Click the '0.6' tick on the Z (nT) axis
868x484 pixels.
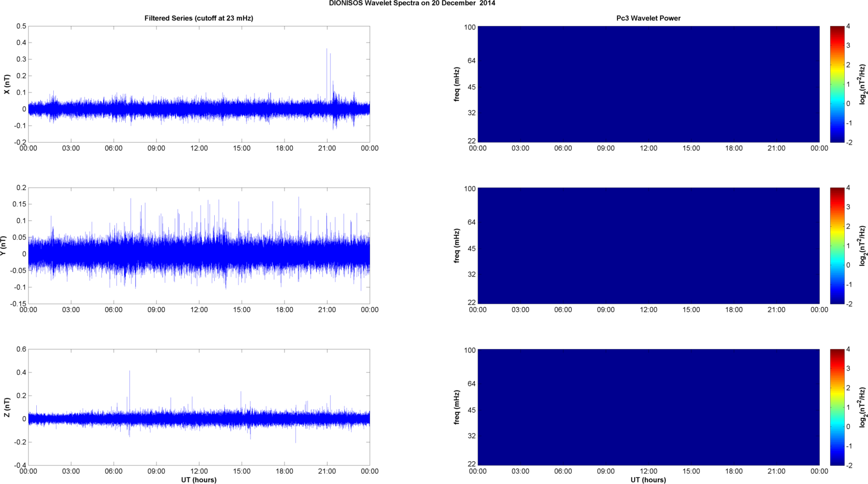coord(22,349)
